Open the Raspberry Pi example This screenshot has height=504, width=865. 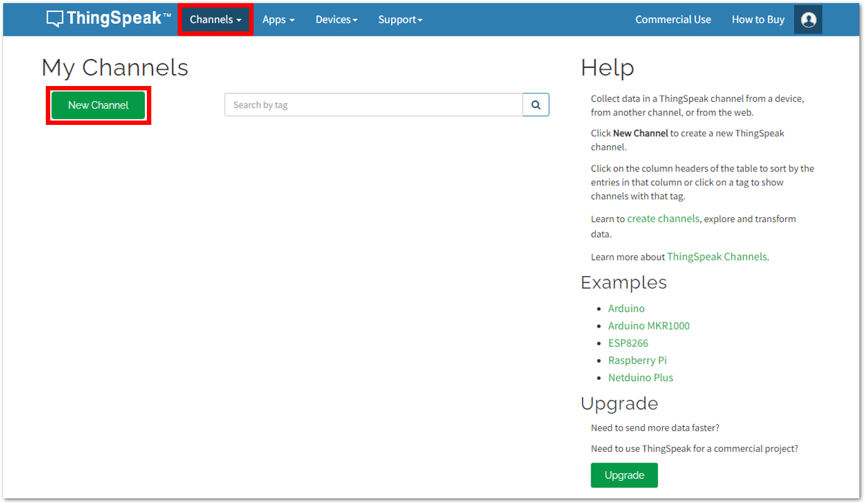(x=637, y=360)
